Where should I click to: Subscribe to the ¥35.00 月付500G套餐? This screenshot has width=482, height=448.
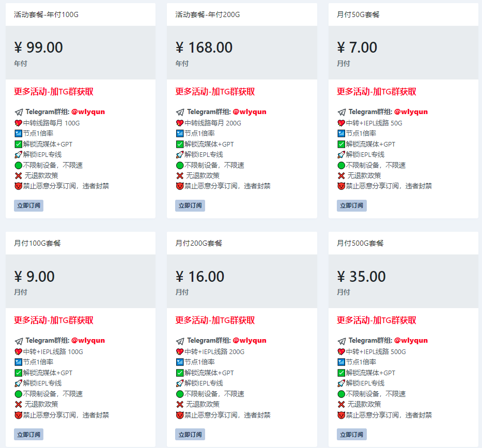[352, 435]
